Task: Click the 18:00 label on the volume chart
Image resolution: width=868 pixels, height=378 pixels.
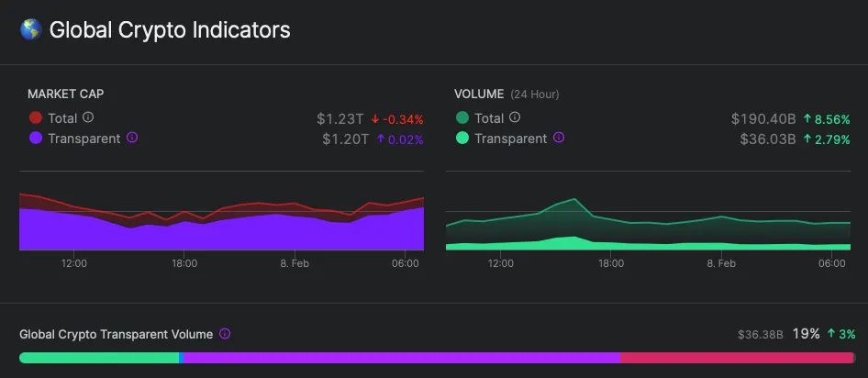Action: pos(610,263)
